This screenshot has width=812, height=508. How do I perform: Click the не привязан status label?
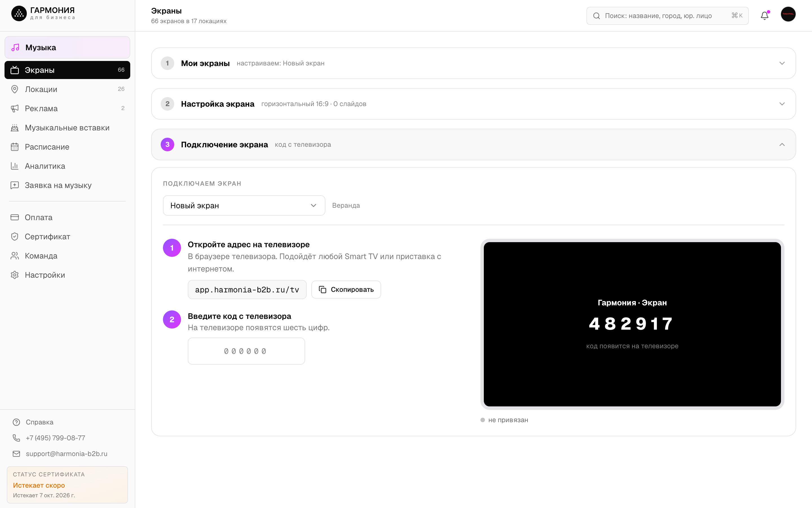pos(508,420)
